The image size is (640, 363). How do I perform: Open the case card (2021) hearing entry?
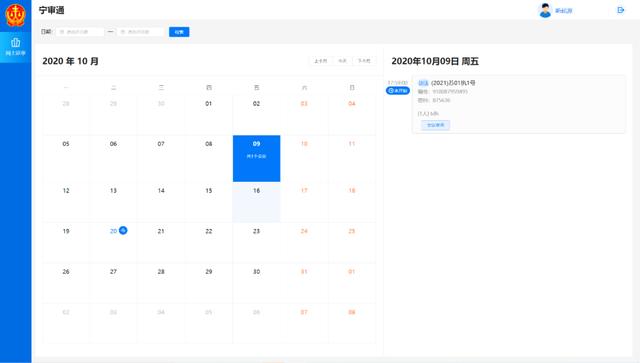coord(518,104)
